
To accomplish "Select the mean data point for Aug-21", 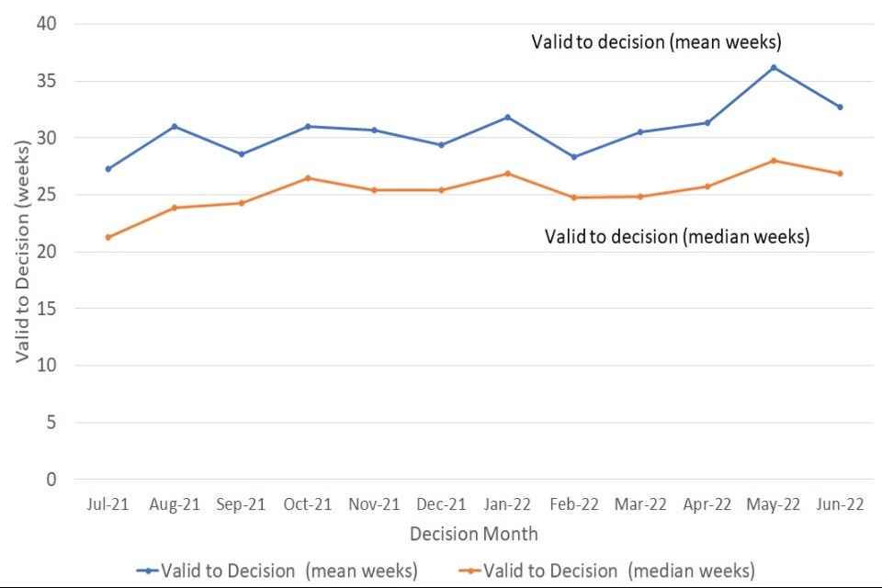I will pyautogui.click(x=175, y=126).
